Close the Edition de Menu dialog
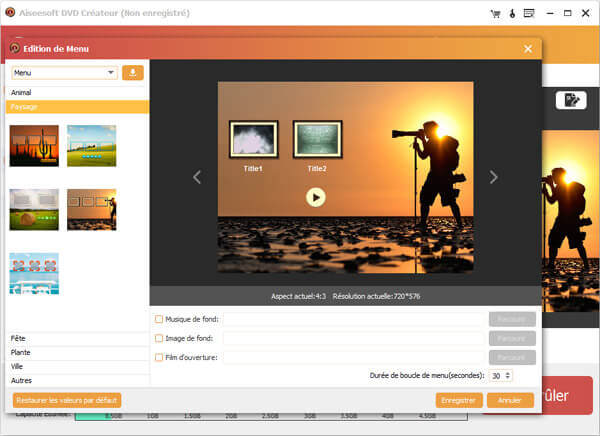Viewport: 600px width, 436px height. pyautogui.click(x=527, y=48)
